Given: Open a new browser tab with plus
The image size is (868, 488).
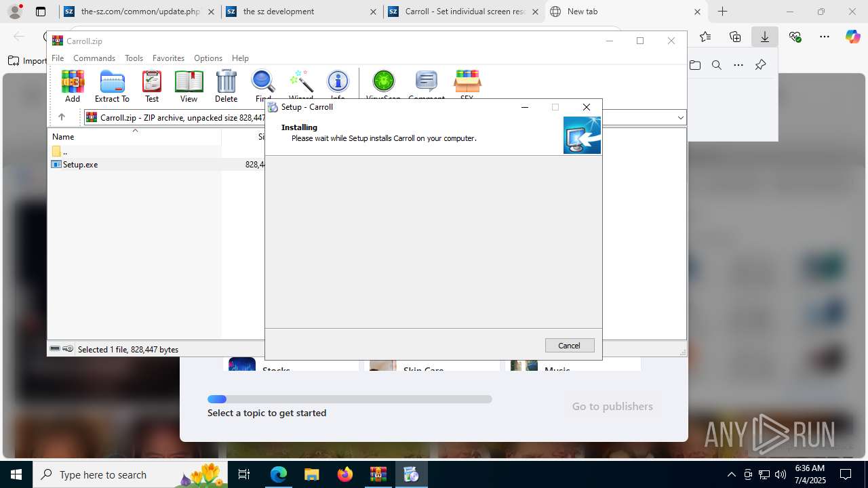Looking at the screenshot, I should pos(723,12).
